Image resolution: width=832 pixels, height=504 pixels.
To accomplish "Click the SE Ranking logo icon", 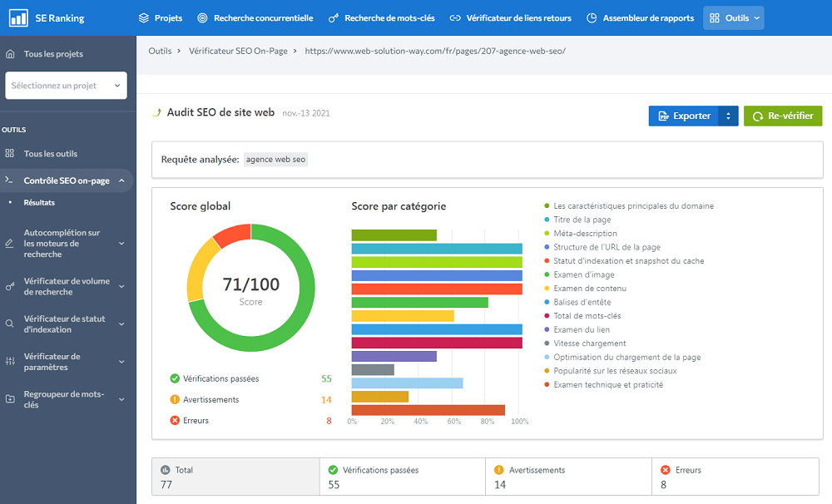I will [18, 17].
